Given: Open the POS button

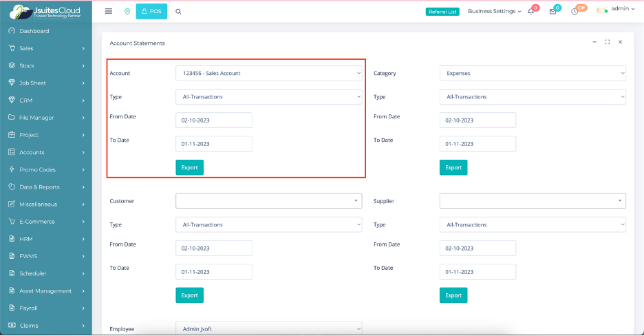Looking at the screenshot, I should point(151,11).
